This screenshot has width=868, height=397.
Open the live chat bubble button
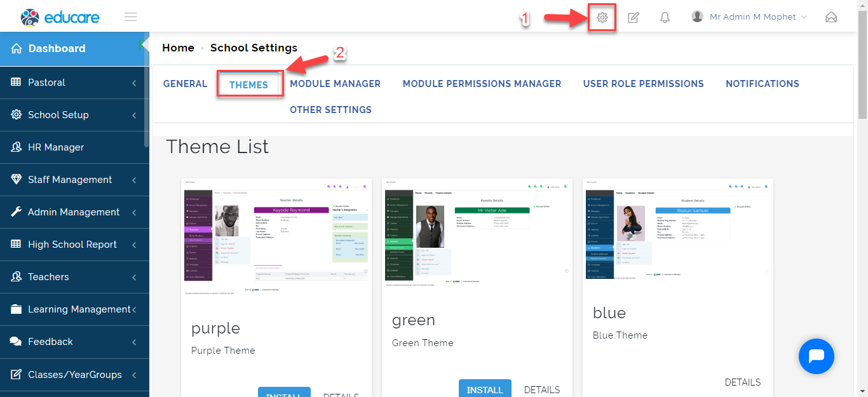(x=817, y=356)
